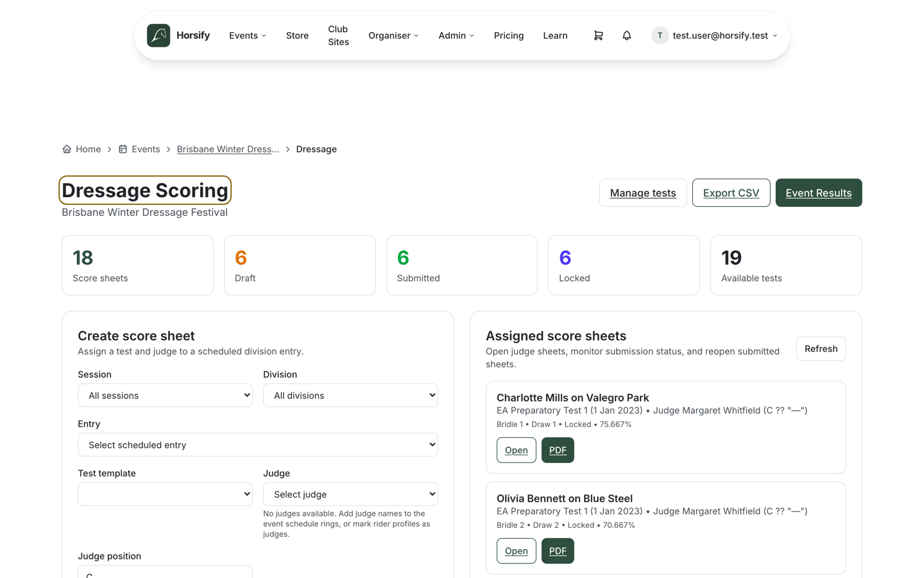Click the Judge position input field
Screen dimensions: 924x578
165,572
